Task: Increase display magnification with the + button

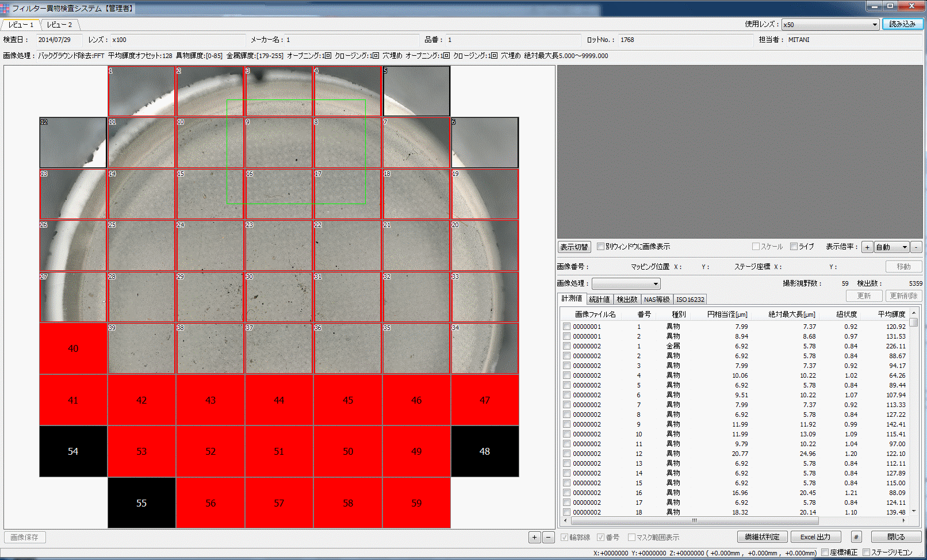Action: tap(867, 247)
